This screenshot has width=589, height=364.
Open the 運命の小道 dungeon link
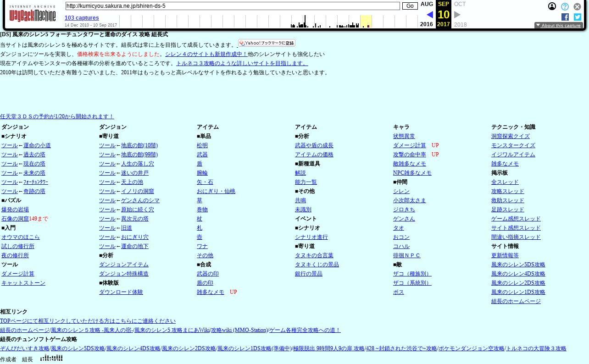[x=37, y=145]
